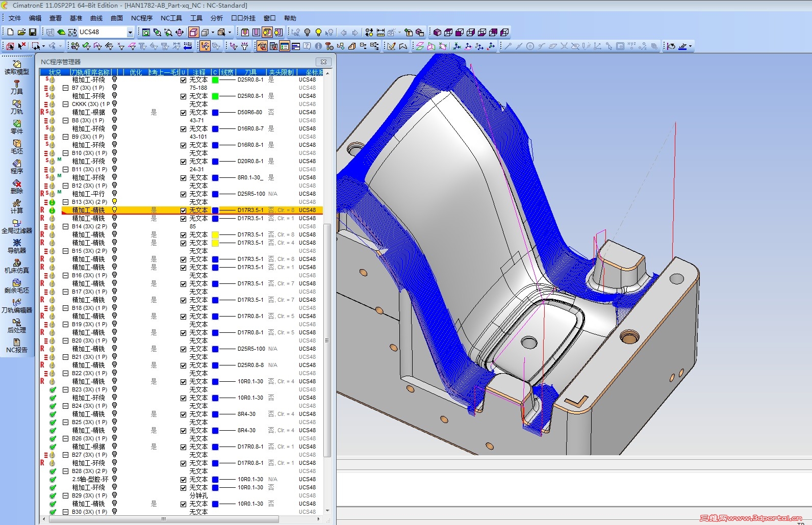Collapse the B14 (3X) (2 P) node
The width and height of the screenshot is (812, 525).
click(65, 226)
